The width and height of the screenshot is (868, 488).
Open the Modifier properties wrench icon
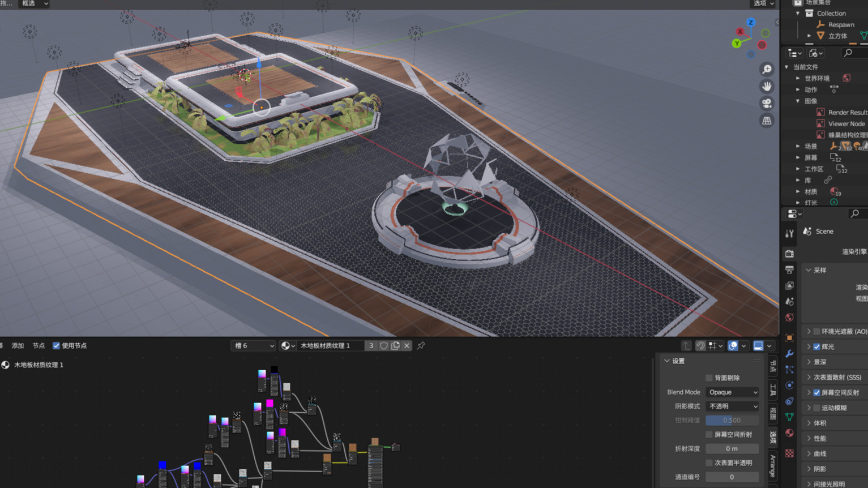789,354
